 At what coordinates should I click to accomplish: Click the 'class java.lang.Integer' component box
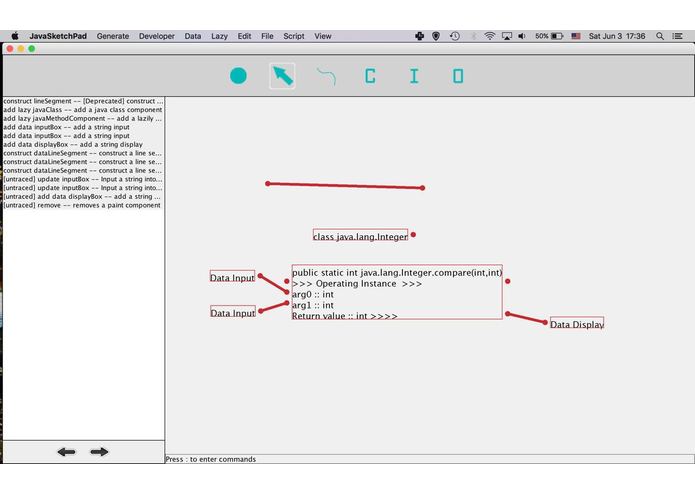[x=360, y=235]
